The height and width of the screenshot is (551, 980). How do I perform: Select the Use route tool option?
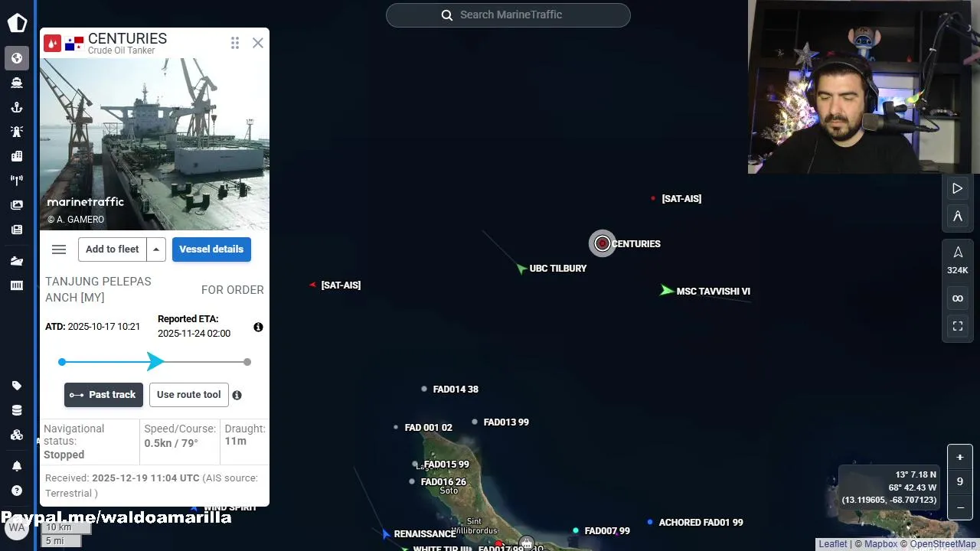189,395
